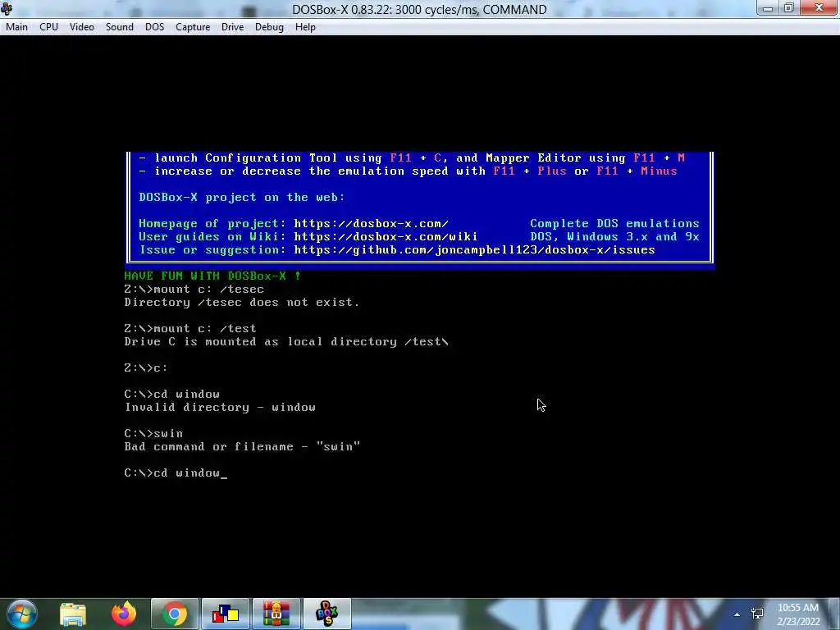Open the Sound menu
840x630 pixels.
coord(120,27)
